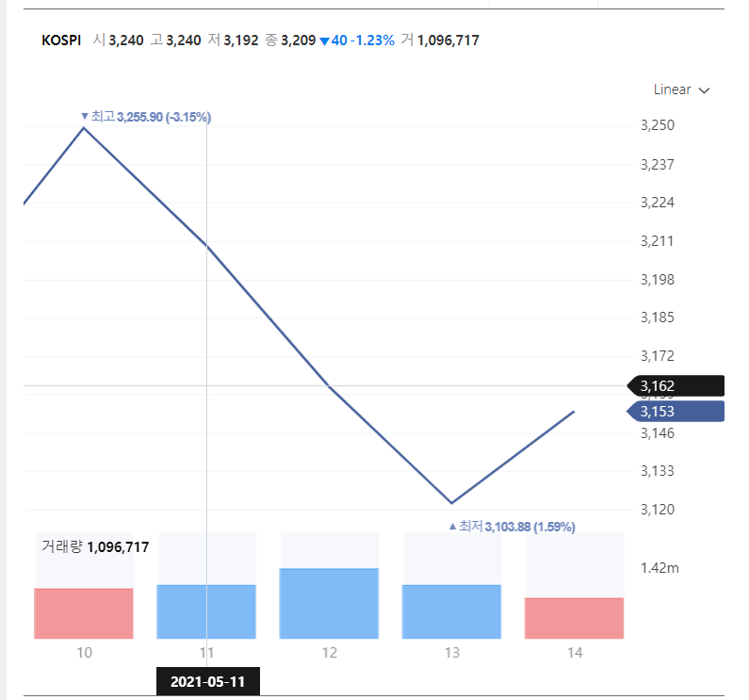The width and height of the screenshot is (749, 700).
Task: Click the 1.42m volume axis label
Action: 659,568
